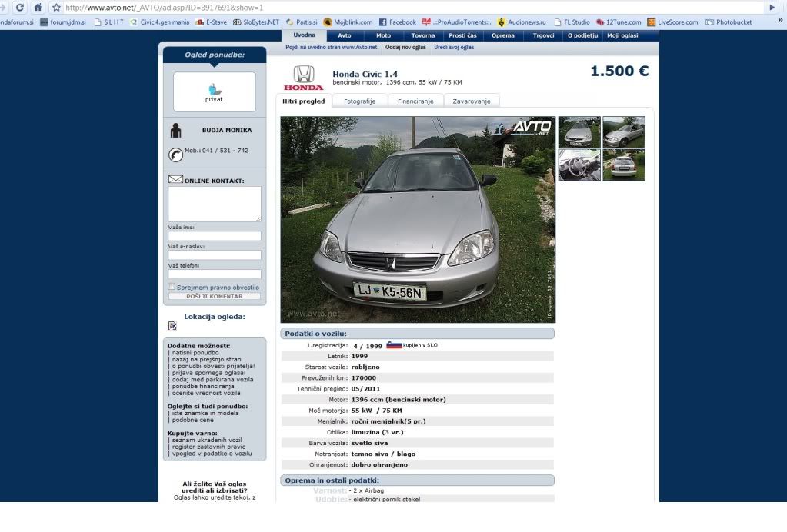
Task: Bookmark this page with the star icon
Action: (56, 7)
